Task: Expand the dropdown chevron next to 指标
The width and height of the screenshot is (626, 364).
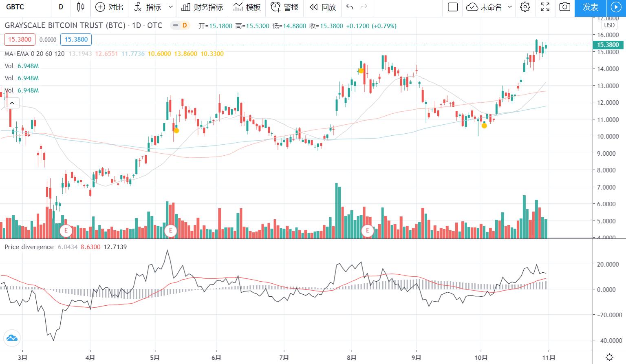Action: pos(171,7)
